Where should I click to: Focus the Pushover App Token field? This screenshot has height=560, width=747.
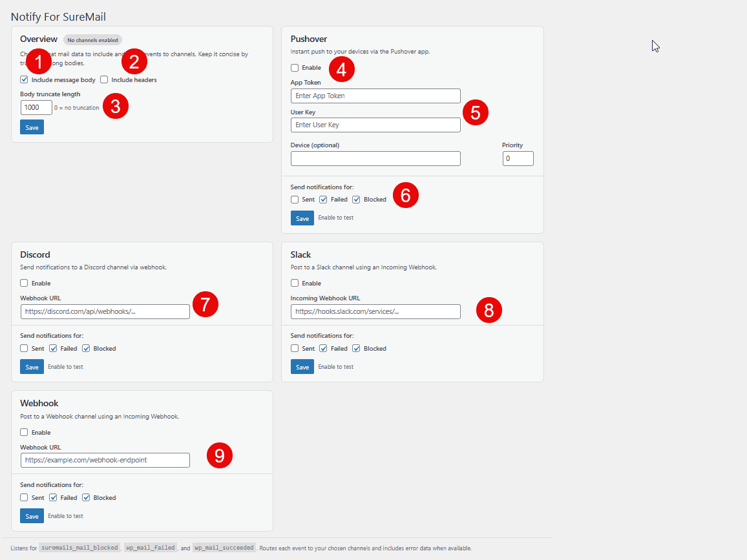(x=375, y=96)
